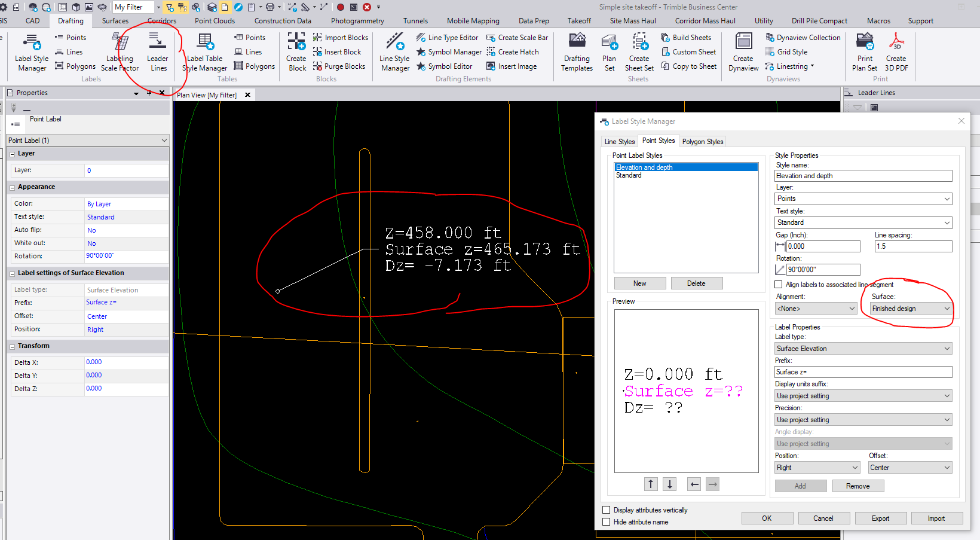The width and height of the screenshot is (980, 540).
Task: Open the Line Style Manager
Action: coord(394,53)
